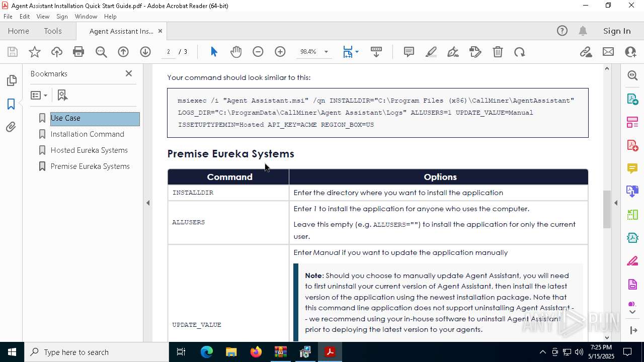Open the help question mark icon
644x362 pixels.
562,31
